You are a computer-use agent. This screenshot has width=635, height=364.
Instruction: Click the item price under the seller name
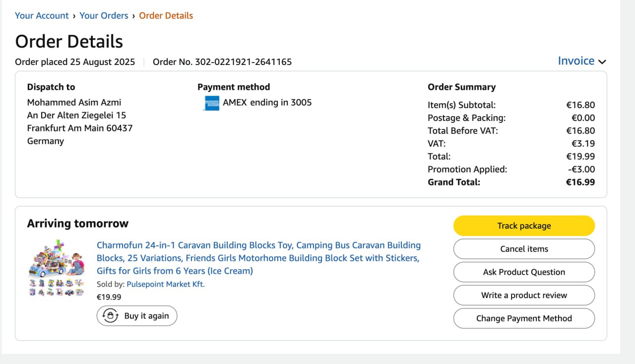tap(109, 297)
